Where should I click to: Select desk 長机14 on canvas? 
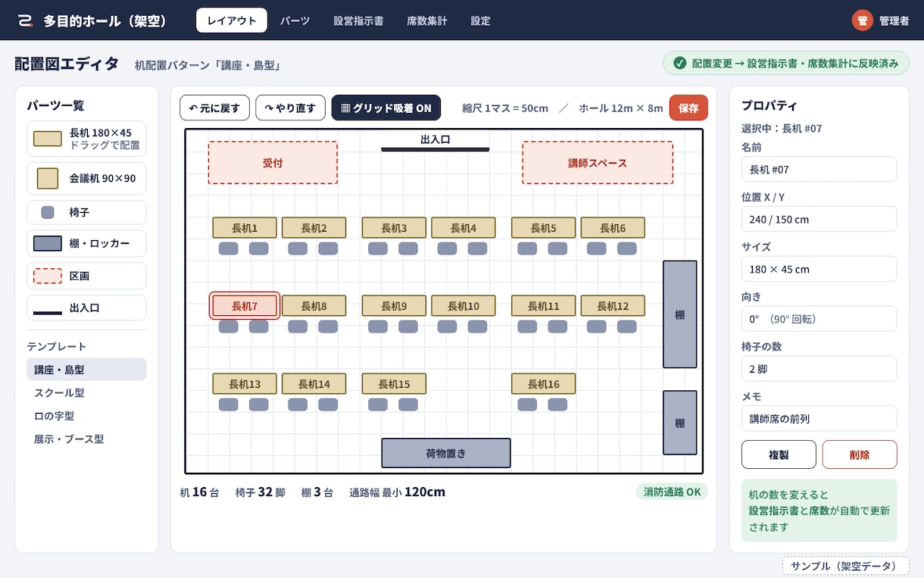coord(314,384)
